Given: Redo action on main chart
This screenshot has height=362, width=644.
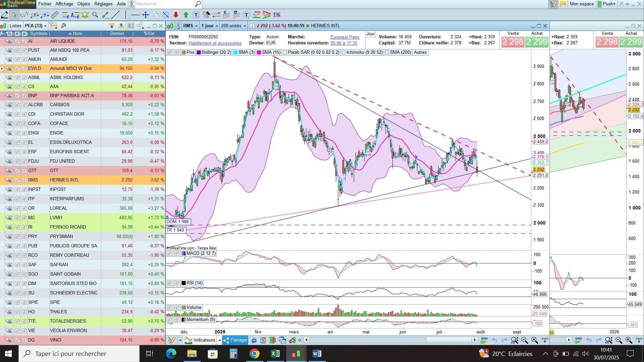Looking at the screenshot, I should (504, 340).
